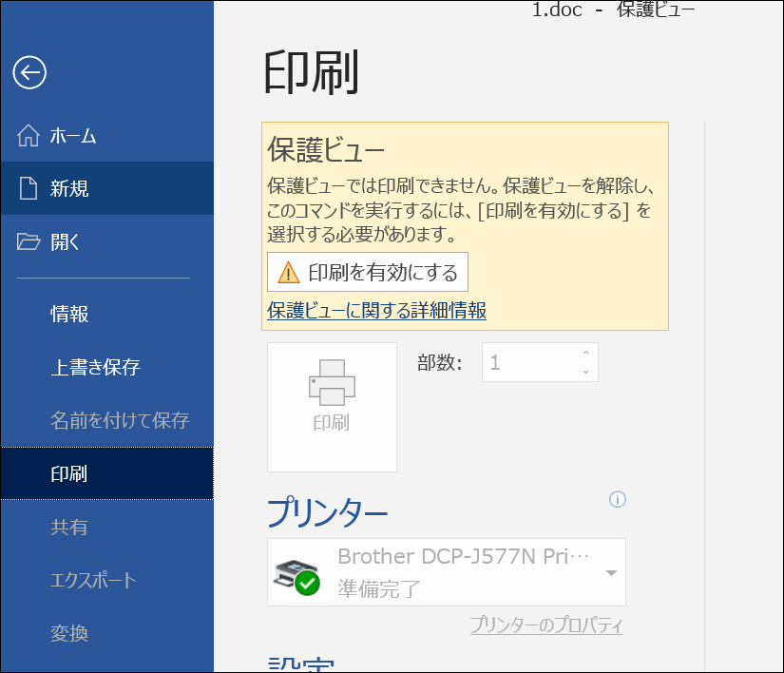Open the エクスポート menu item
This screenshot has height=673, width=784.
click(x=93, y=580)
